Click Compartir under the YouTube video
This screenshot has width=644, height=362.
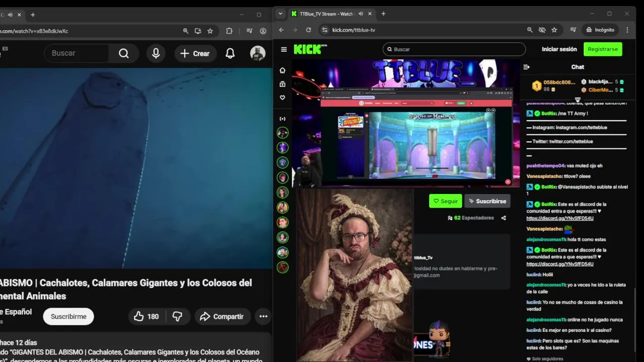point(222,316)
